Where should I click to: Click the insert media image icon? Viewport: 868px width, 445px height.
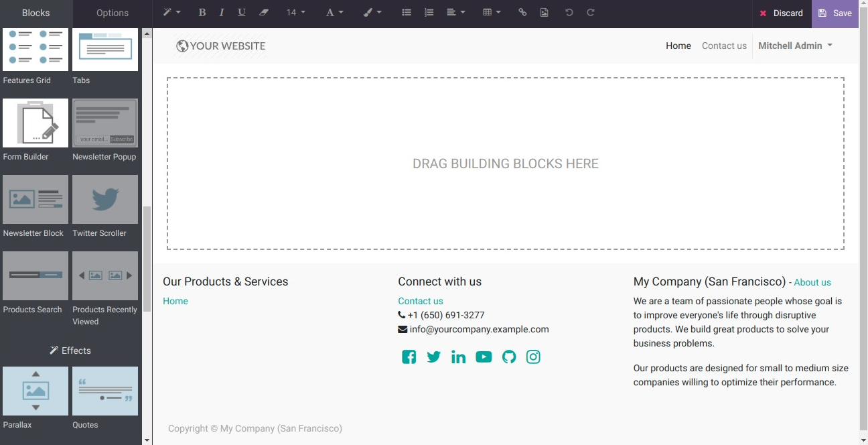pyautogui.click(x=545, y=13)
